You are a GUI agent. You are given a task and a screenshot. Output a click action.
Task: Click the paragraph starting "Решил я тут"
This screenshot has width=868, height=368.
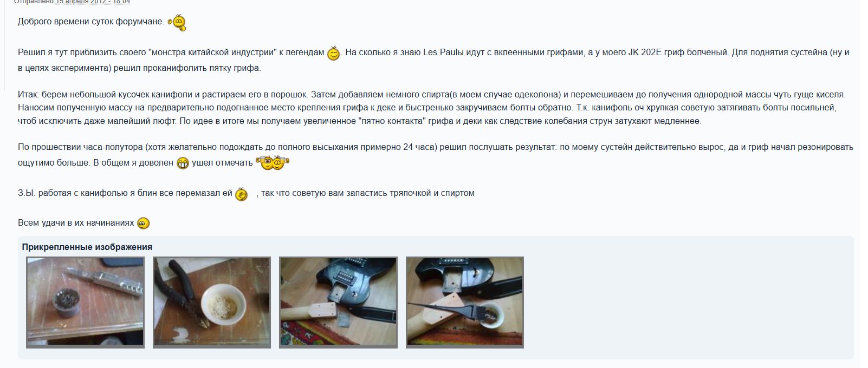[x=433, y=61]
